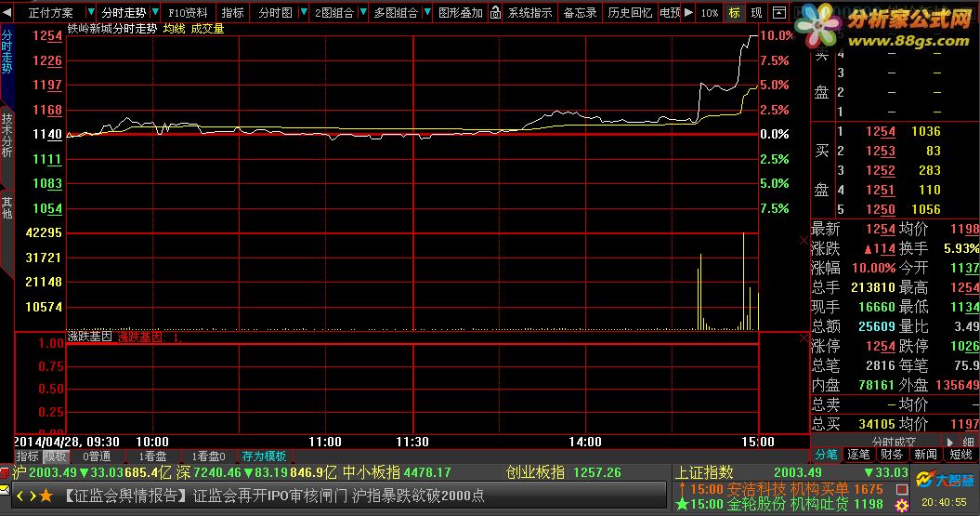Select the 1看盘0 template tab
This screenshot has width=980, height=516.
coord(208,456)
